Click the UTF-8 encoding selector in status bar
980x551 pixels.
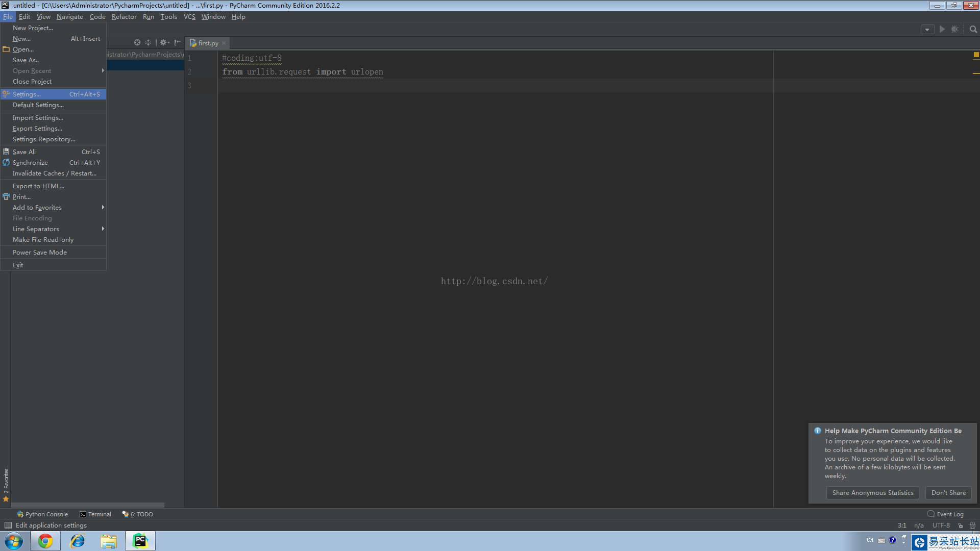pyautogui.click(x=941, y=525)
